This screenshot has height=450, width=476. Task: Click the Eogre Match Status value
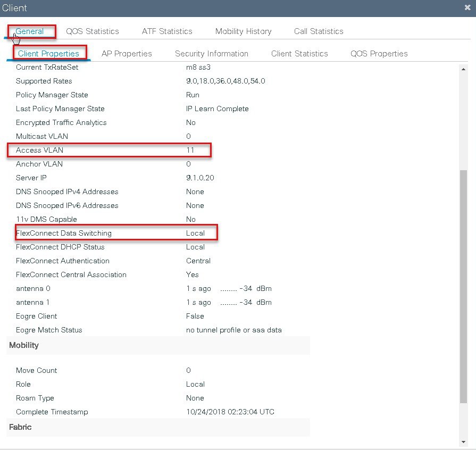tap(234, 330)
